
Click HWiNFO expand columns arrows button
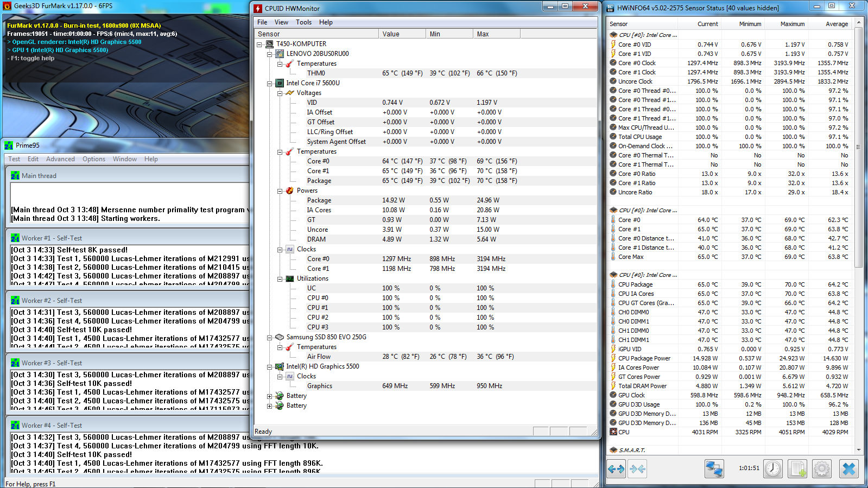pyautogui.click(x=616, y=468)
